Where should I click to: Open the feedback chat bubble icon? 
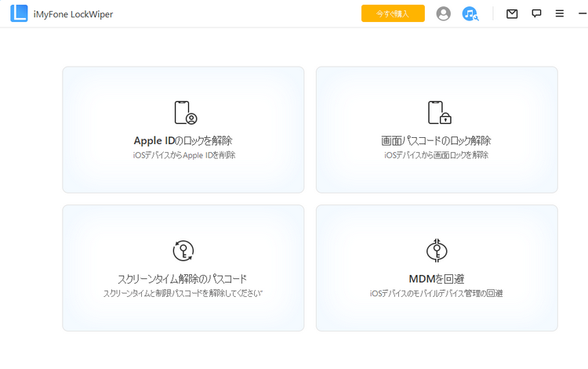click(x=536, y=14)
